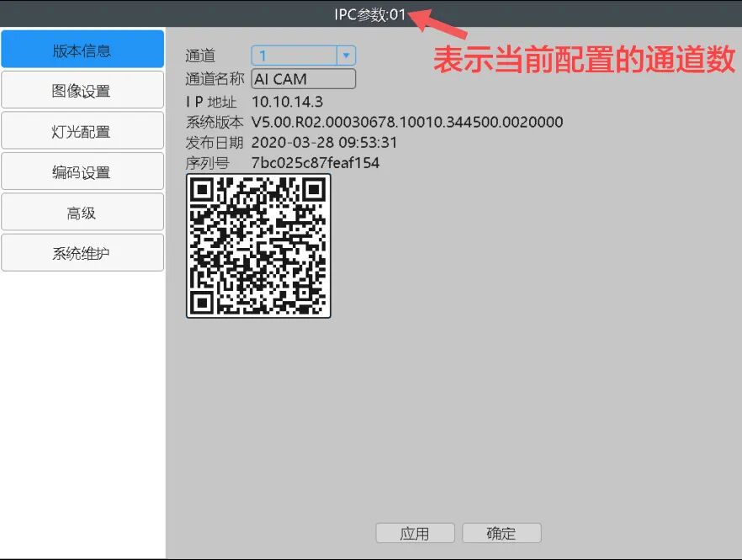Open 系统维护 section
This screenshot has width=742, height=560.
(82, 252)
